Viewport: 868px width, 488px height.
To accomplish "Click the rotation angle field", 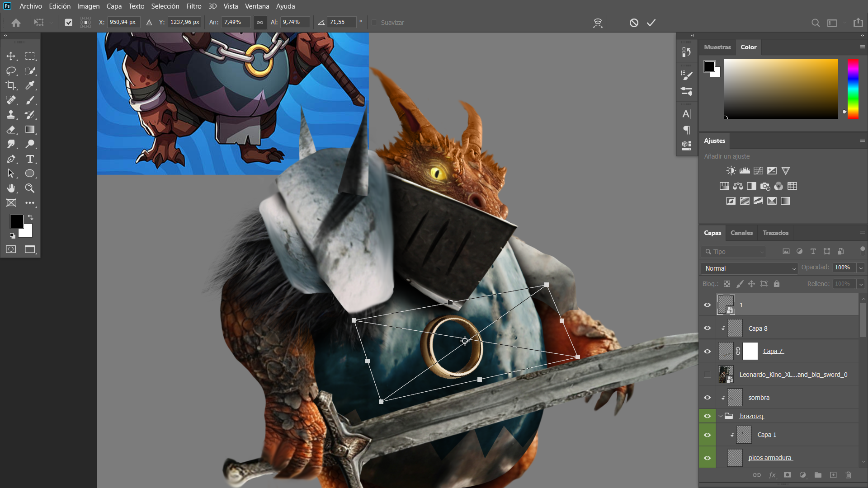I will coord(342,22).
